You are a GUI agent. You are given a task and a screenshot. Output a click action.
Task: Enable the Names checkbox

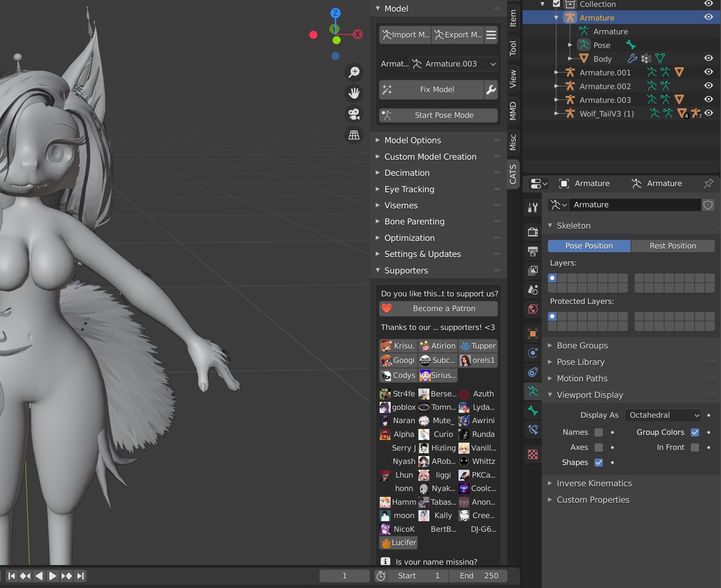599,432
